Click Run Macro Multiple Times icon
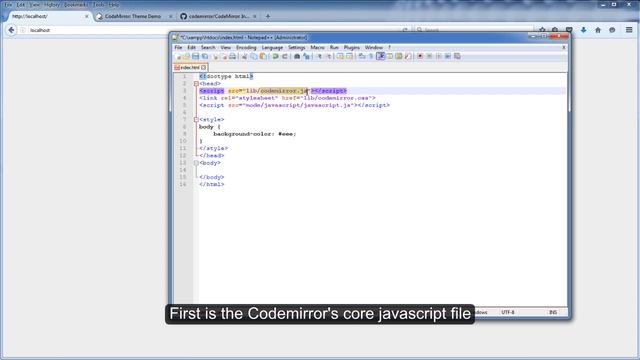This screenshot has width=640, height=360. pyautogui.click(x=448, y=56)
